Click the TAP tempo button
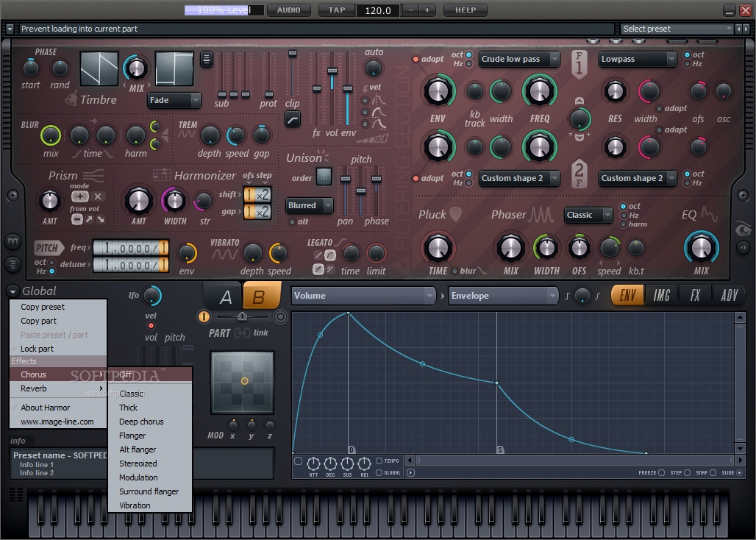Image resolution: width=756 pixels, height=540 pixels. 337,10
